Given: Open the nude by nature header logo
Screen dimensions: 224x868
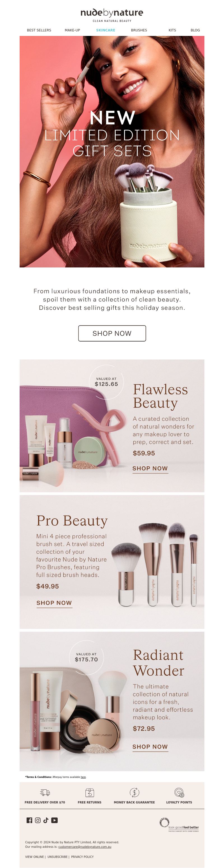Looking at the screenshot, I should point(112,15).
